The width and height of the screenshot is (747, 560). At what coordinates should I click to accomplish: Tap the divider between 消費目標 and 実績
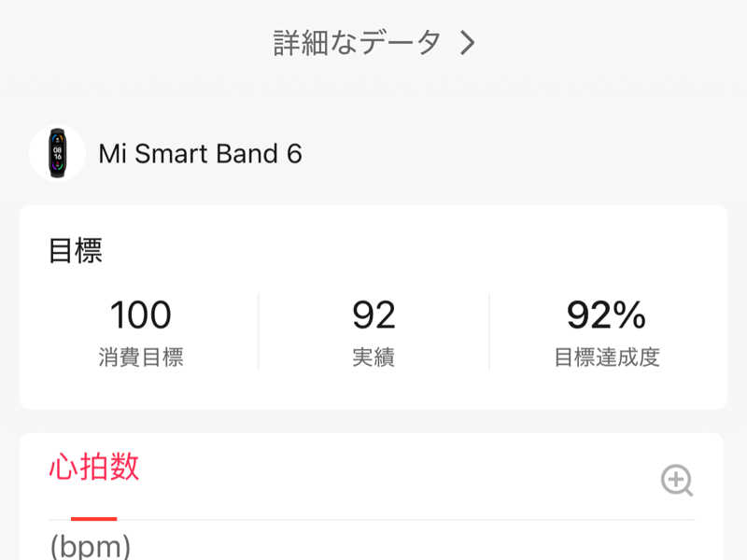click(x=259, y=331)
